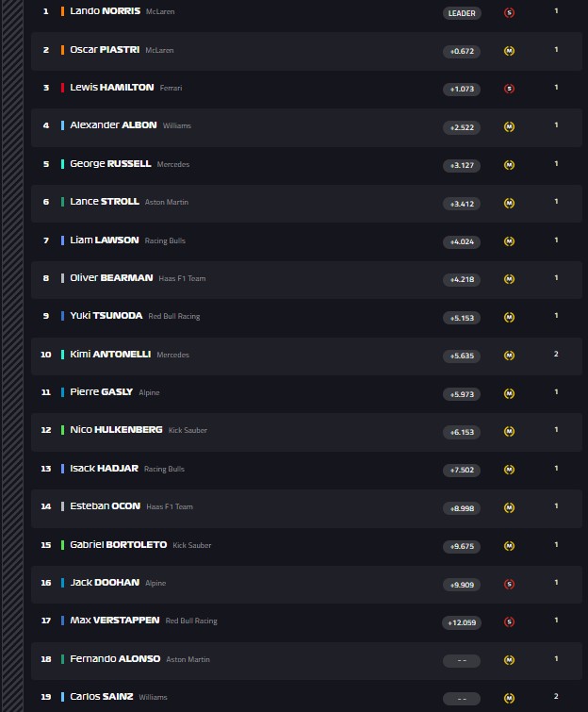The height and width of the screenshot is (712, 588).
Task: Select driver name George RUSSELL
Action: click(x=110, y=163)
